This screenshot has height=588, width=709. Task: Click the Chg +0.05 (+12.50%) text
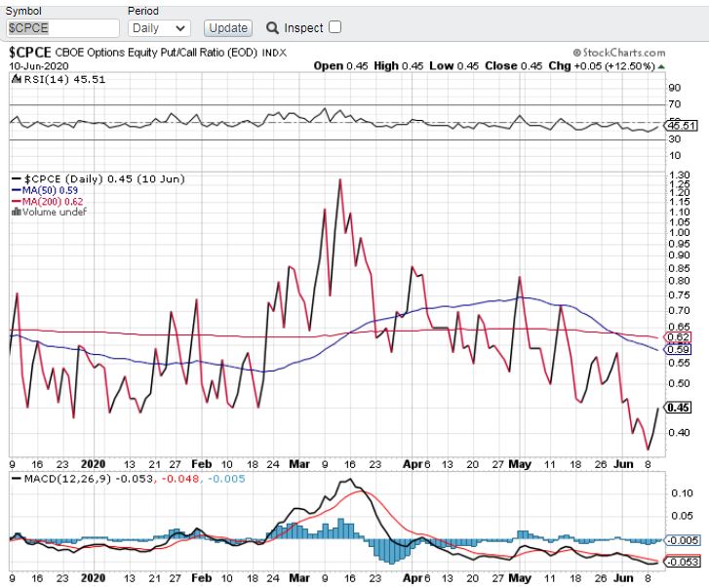click(x=602, y=66)
